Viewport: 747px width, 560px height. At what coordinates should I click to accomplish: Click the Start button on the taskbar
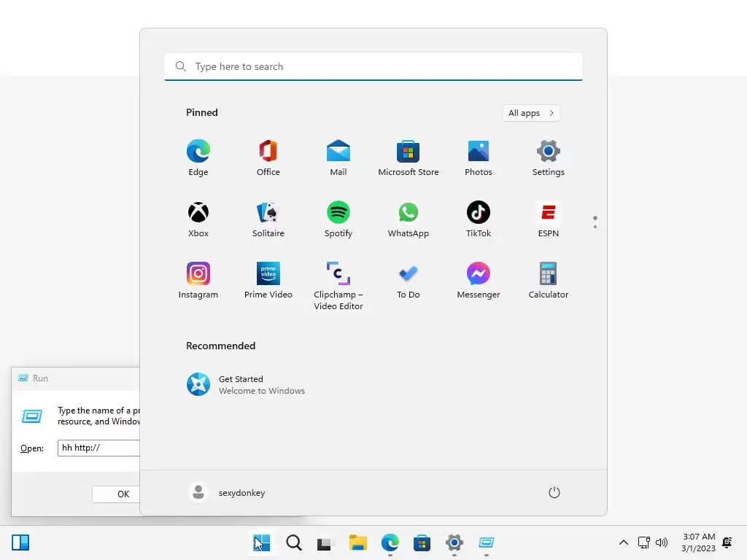262,542
